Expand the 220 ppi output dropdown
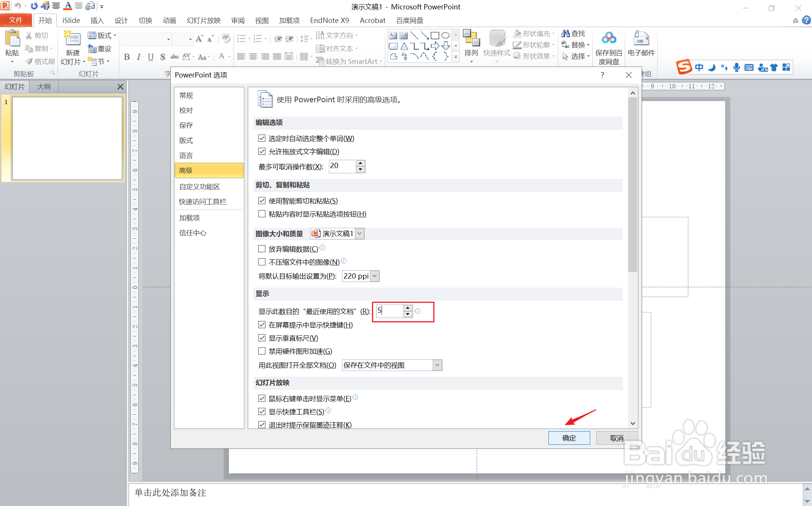This screenshot has width=812, height=506. [374, 276]
